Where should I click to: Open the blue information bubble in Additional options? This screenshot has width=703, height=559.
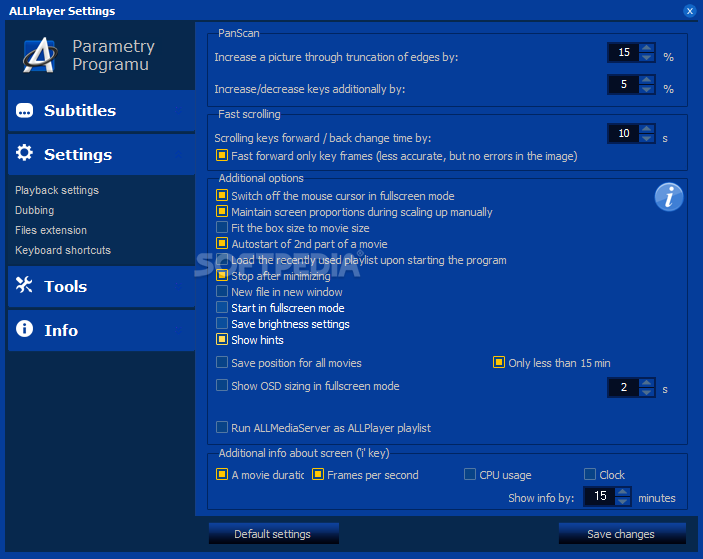pyautogui.click(x=668, y=196)
